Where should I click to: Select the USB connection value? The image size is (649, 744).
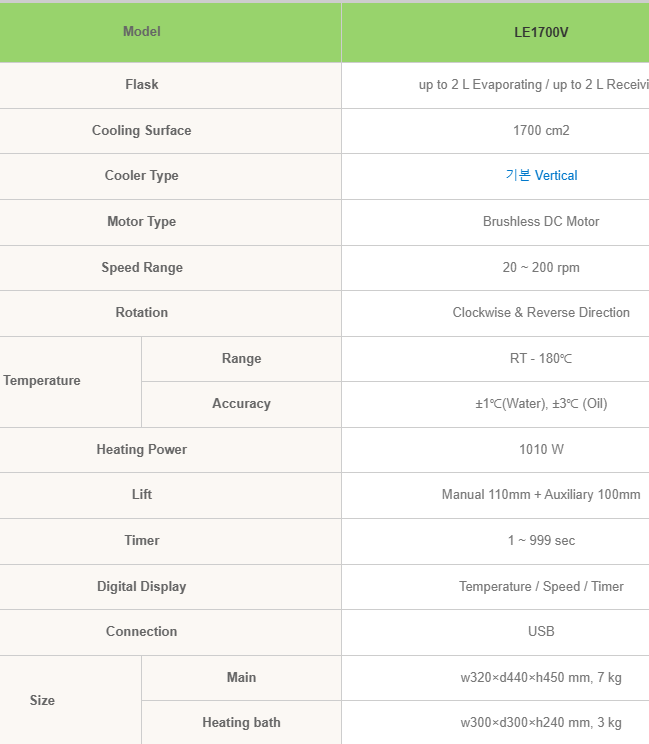pyautogui.click(x=541, y=632)
